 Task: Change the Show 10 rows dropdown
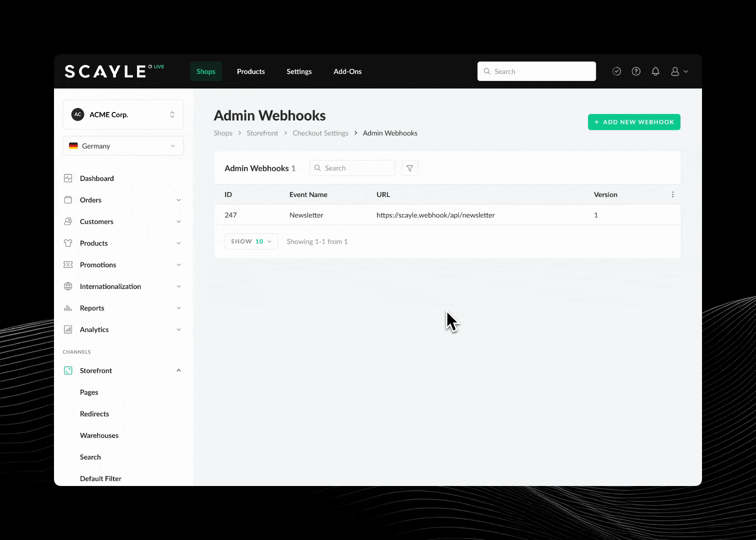pos(251,241)
